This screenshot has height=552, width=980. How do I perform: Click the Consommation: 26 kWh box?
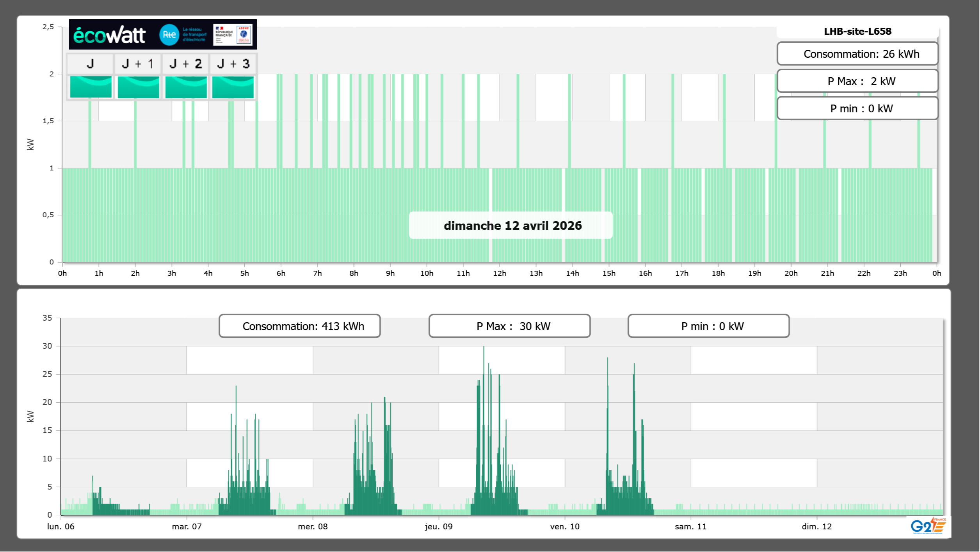pos(857,54)
